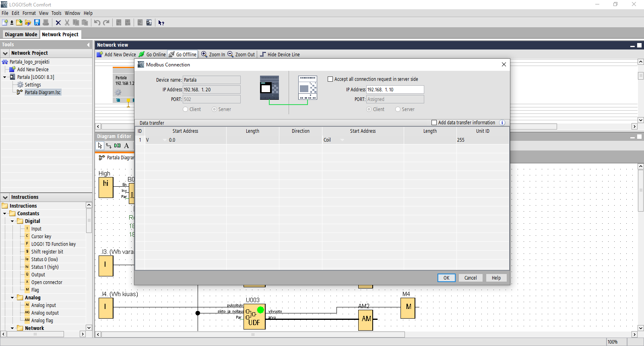Open the Format menu
The height and width of the screenshot is (346, 644).
click(29, 13)
